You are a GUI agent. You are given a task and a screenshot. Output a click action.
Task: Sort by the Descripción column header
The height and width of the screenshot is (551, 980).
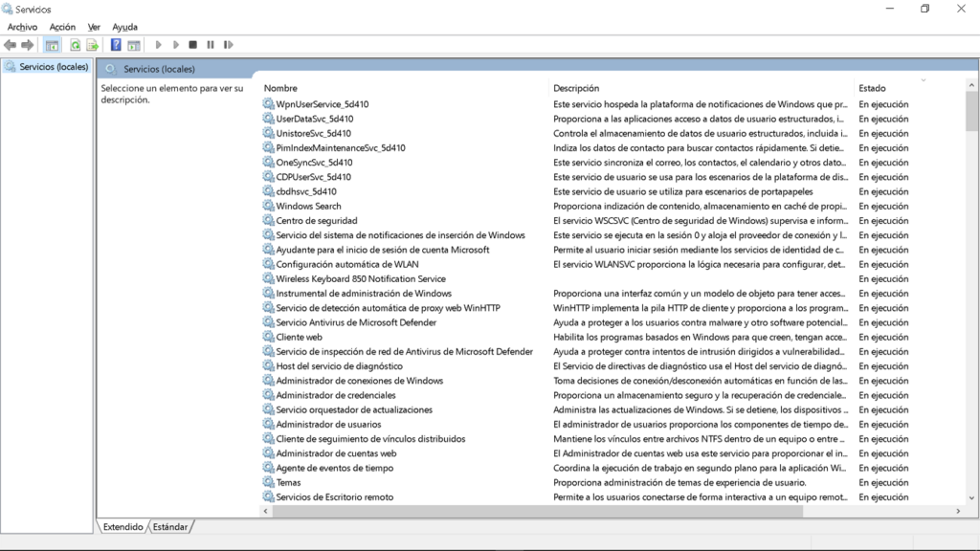click(x=576, y=88)
